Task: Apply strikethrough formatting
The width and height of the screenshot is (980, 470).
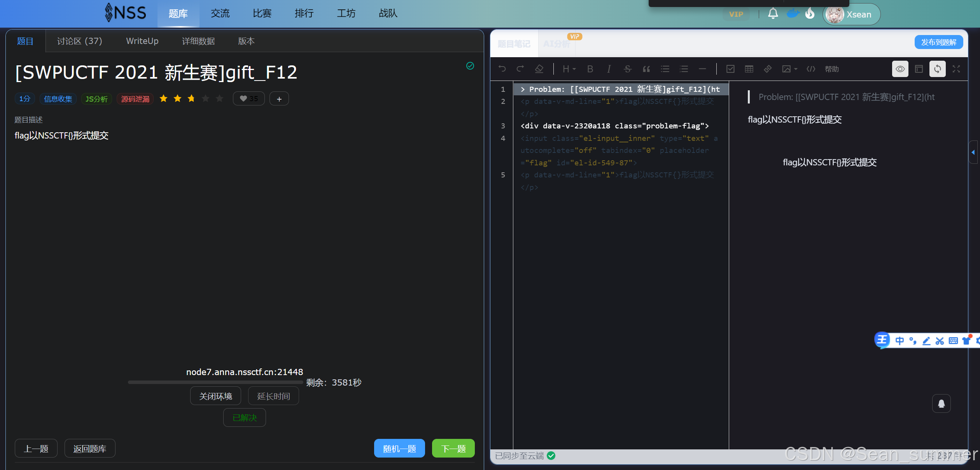Action: (x=627, y=69)
